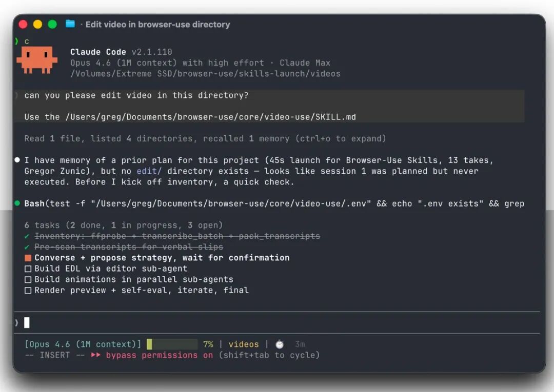Click the white bullet beside memory message
The height and width of the screenshot is (392, 554).
click(x=17, y=160)
